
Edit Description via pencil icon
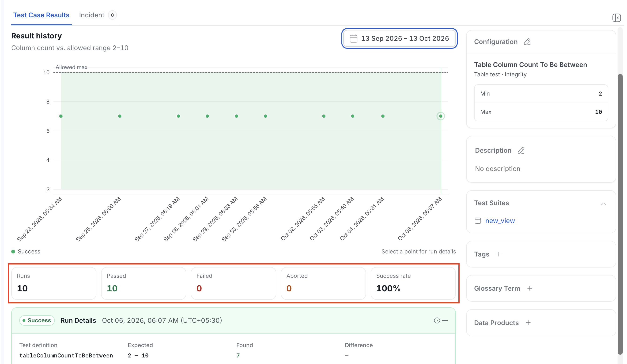[x=521, y=151]
